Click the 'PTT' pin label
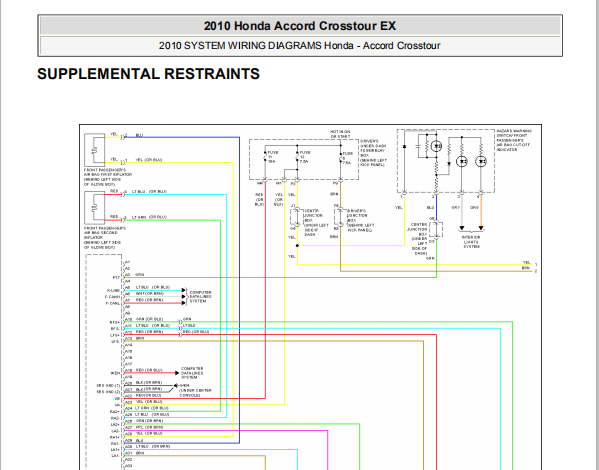Screen dimensions: 599x470 click(x=117, y=278)
